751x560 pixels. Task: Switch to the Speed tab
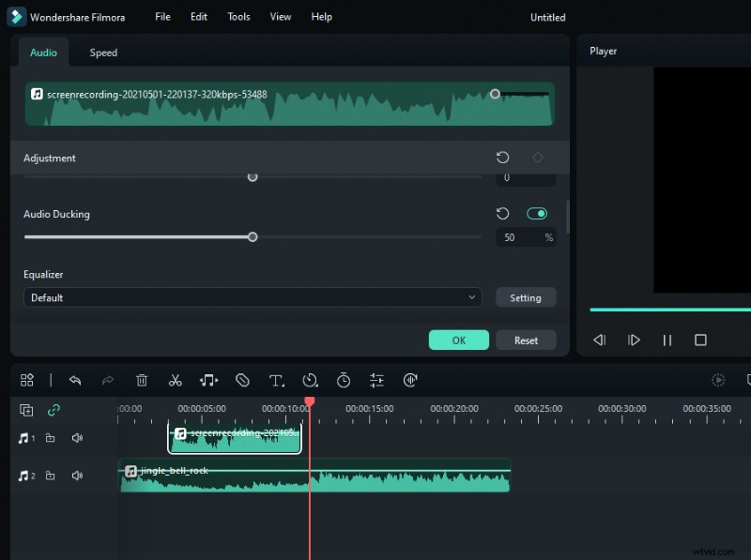click(102, 53)
